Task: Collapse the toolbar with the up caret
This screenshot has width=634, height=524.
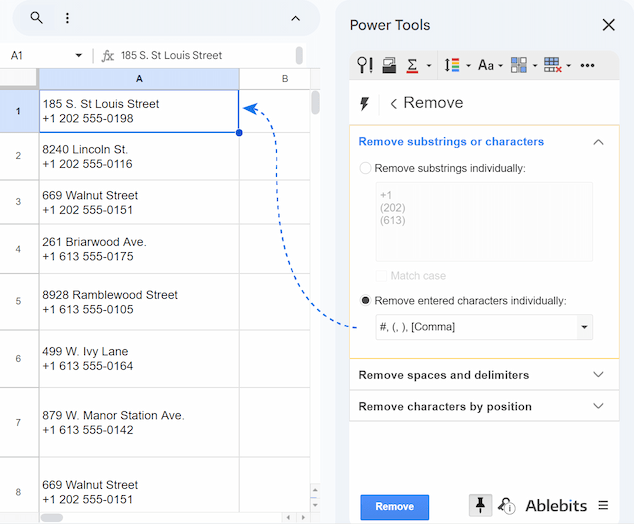Action: coord(296,19)
